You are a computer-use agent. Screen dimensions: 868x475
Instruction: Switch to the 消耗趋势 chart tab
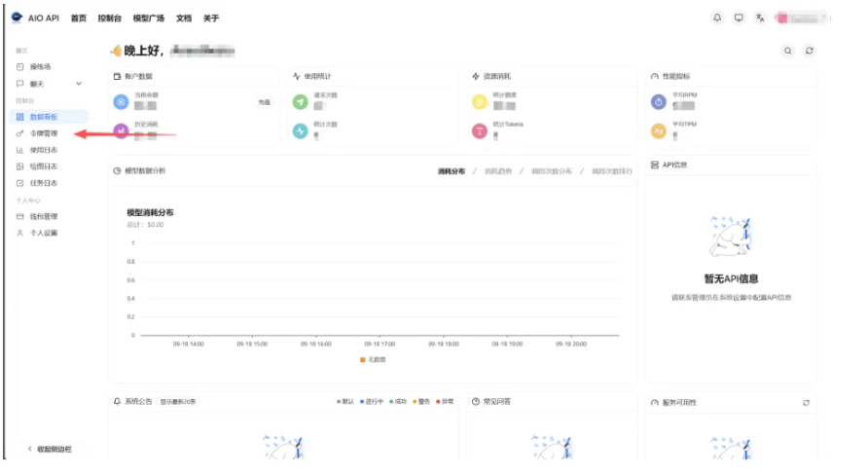[498, 171]
